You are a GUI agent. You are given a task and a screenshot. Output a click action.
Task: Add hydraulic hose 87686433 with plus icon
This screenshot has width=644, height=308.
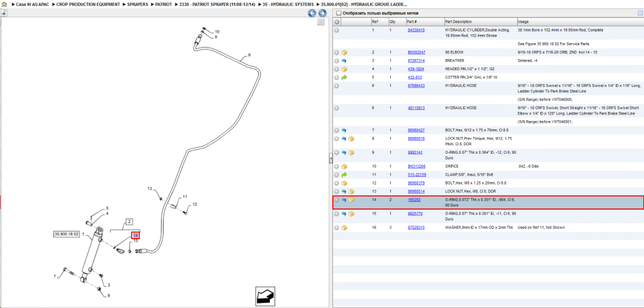(x=336, y=86)
